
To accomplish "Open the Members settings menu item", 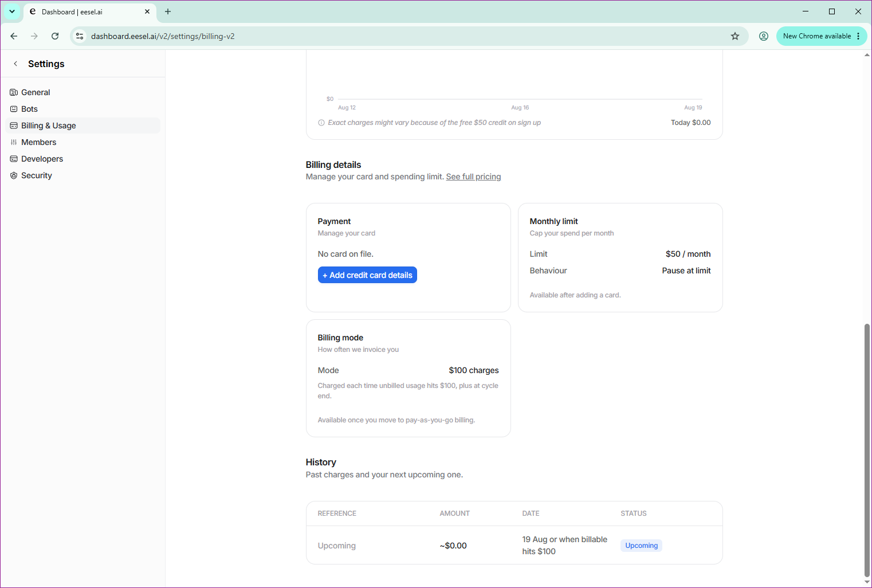I will 83,142.
